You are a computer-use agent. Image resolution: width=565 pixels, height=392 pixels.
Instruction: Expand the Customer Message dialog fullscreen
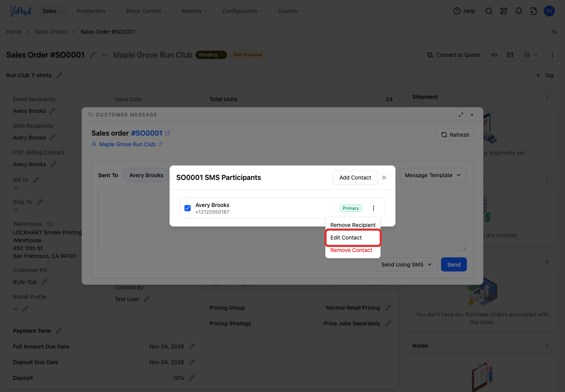[461, 115]
